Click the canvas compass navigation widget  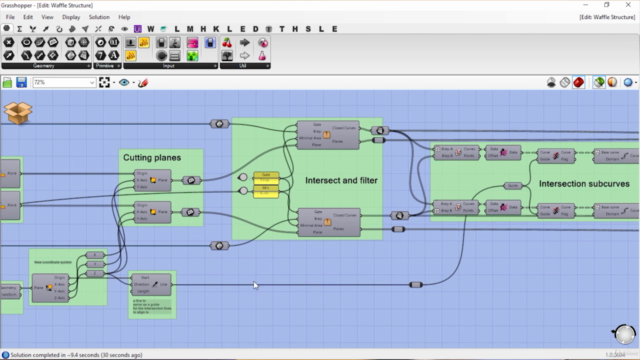pyautogui.click(x=624, y=334)
